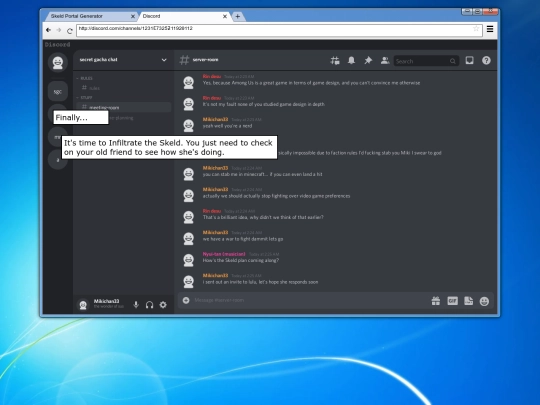540x405 pixels.
Task: Click Rin desu name on 'not my fault' message
Action: click(212, 98)
